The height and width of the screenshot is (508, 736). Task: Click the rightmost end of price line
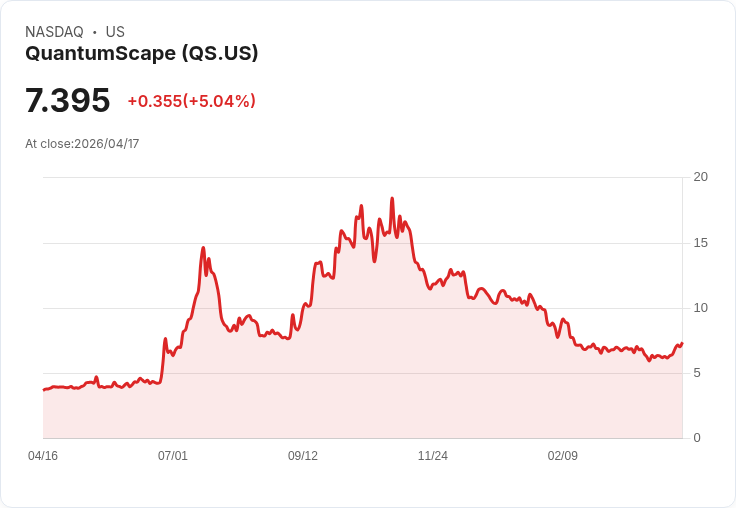682,343
